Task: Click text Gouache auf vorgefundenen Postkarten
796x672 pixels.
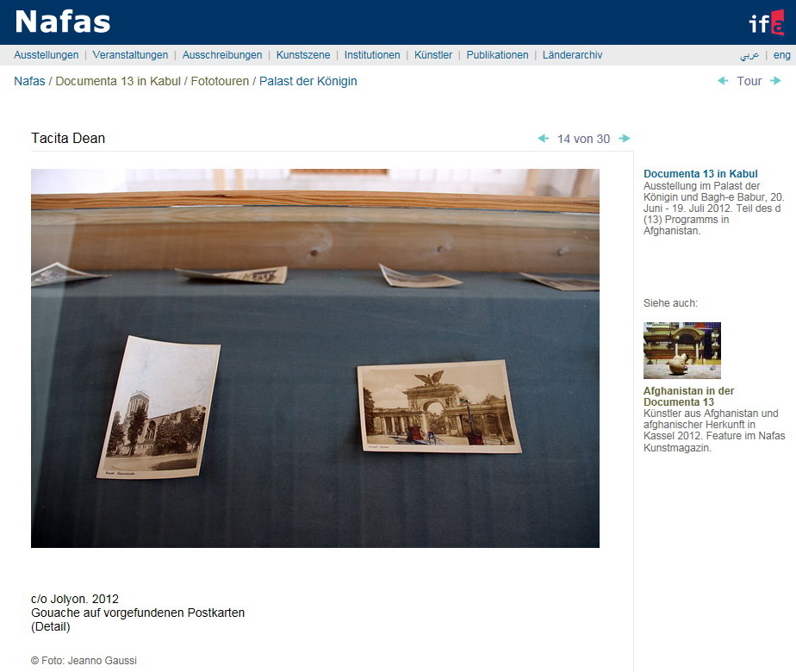Action: 138,613
